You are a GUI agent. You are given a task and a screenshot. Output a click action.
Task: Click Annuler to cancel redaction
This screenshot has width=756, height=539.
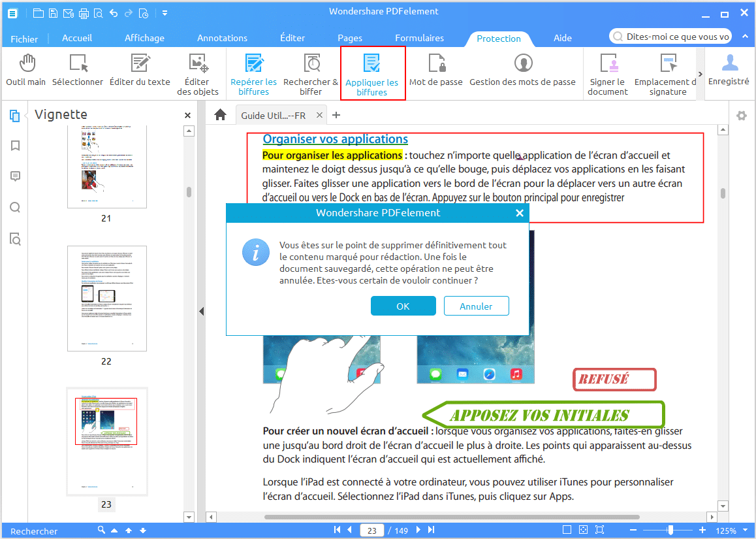pyautogui.click(x=477, y=306)
